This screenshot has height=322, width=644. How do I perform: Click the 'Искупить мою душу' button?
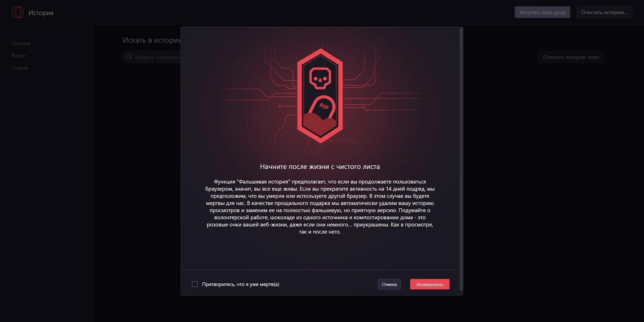pyautogui.click(x=542, y=12)
